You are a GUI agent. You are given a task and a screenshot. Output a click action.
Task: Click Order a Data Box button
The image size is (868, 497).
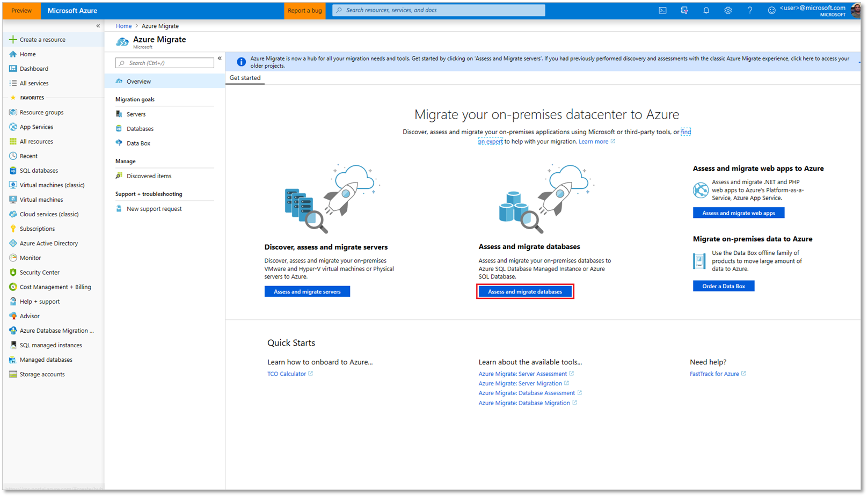pos(724,286)
